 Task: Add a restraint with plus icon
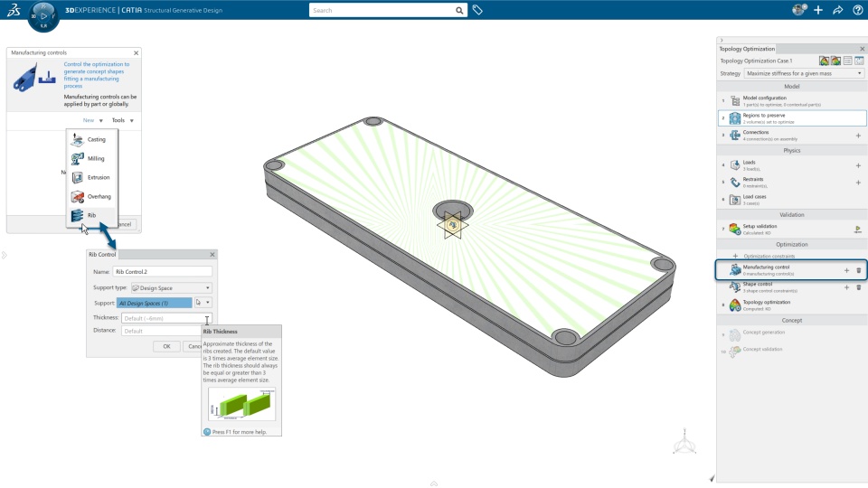[859, 183]
